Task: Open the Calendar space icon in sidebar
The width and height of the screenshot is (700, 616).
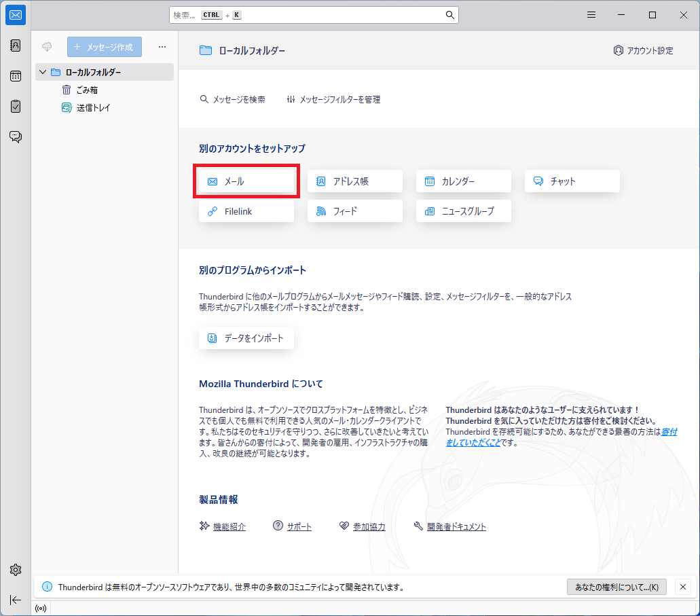Action: pos(16,76)
